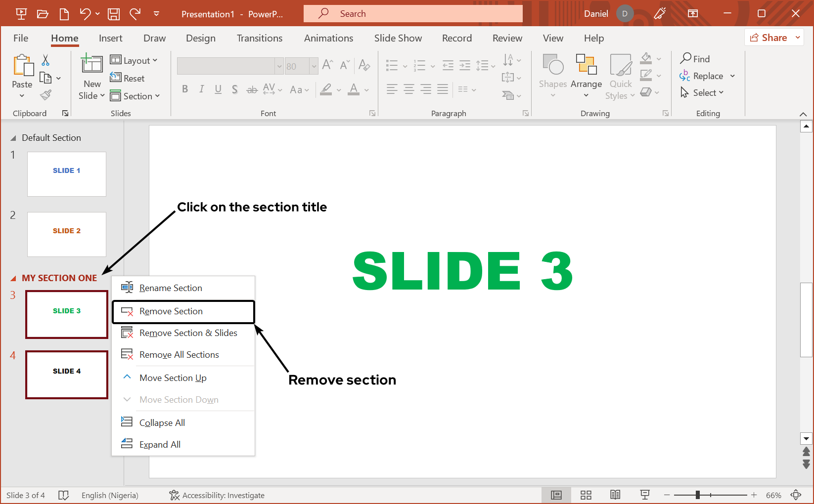Toggle Italic formatting
This screenshot has width=814, height=504.
(x=201, y=89)
